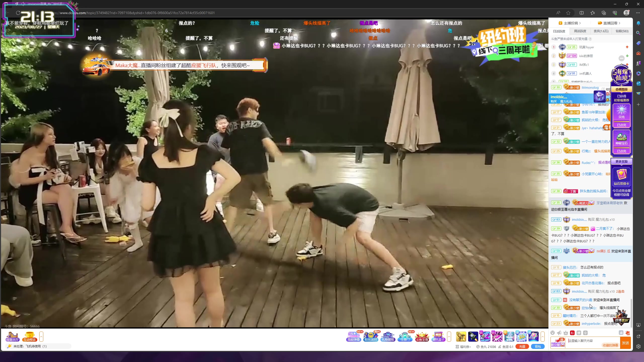Click the 礼物展馆 gift hall icon
This screenshot has width=644, height=362.
click(388, 336)
